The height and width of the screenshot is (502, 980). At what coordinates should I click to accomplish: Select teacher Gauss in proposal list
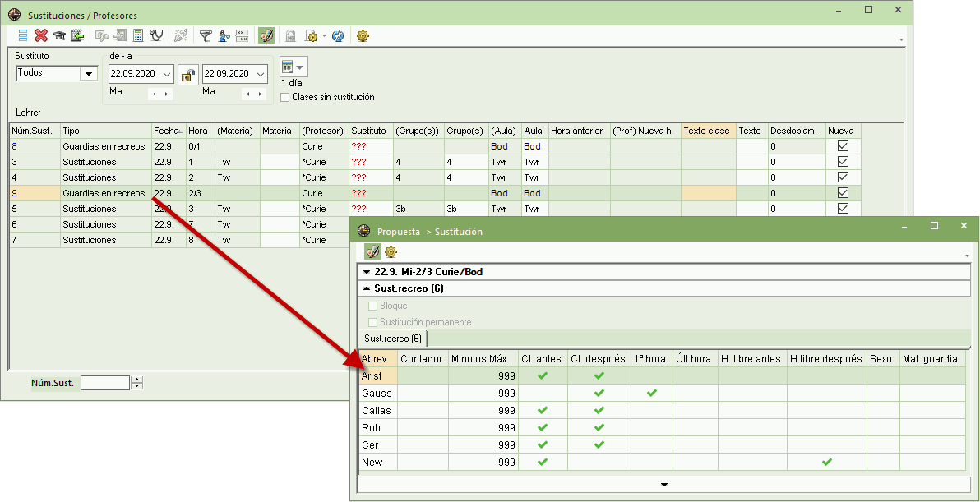[377, 394]
